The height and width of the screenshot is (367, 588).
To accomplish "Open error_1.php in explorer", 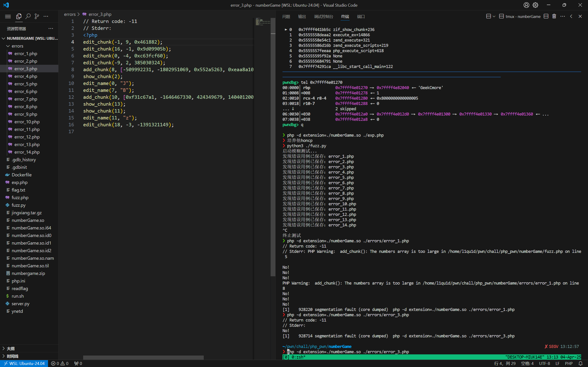I will (x=29, y=54).
